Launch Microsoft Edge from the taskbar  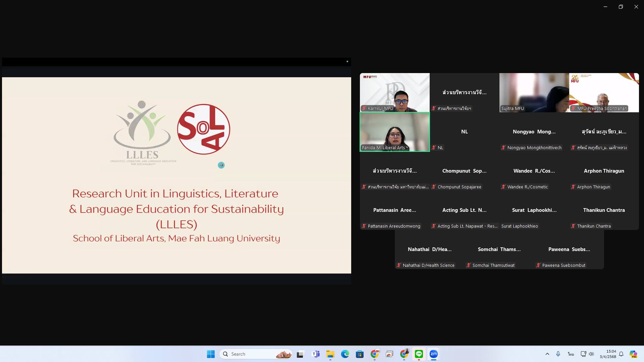[345, 354]
